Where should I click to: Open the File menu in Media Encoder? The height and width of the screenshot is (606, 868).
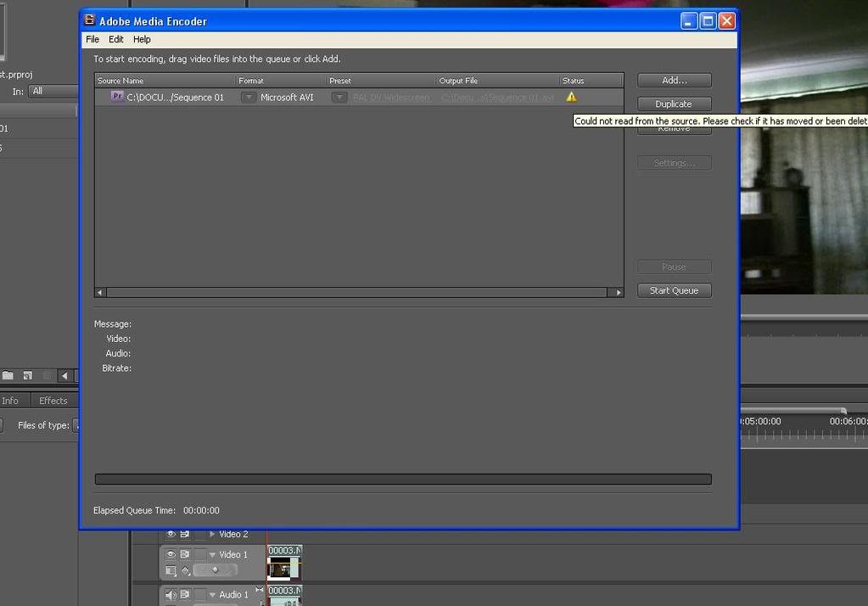[92, 39]
